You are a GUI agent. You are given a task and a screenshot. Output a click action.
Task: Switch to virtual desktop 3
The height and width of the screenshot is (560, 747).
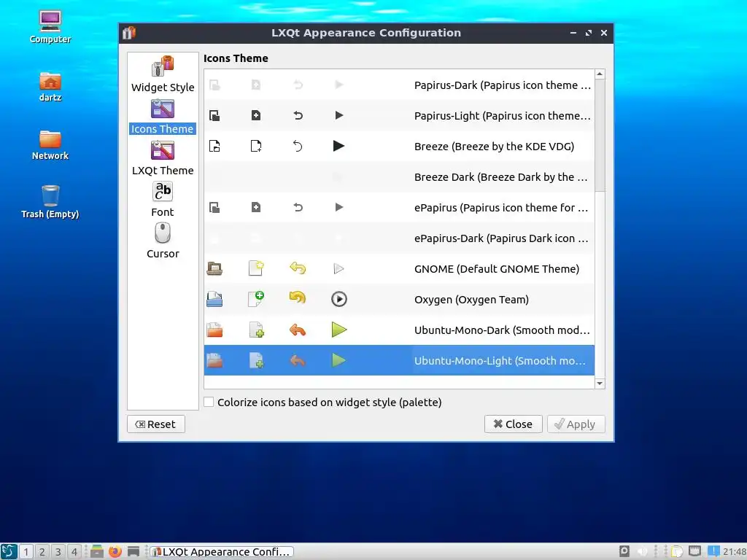click(58, 551)
